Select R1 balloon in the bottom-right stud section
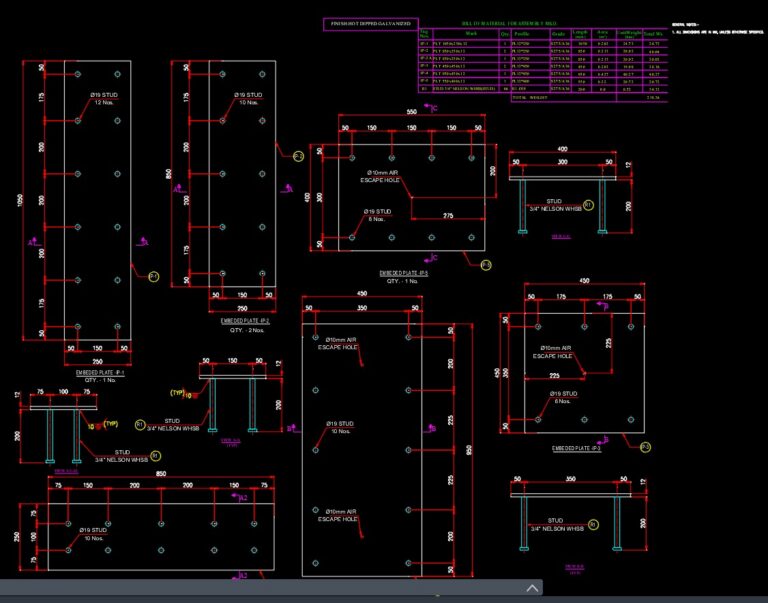The width and height of the screenshot is (768, 603). (x=593, y=525)
